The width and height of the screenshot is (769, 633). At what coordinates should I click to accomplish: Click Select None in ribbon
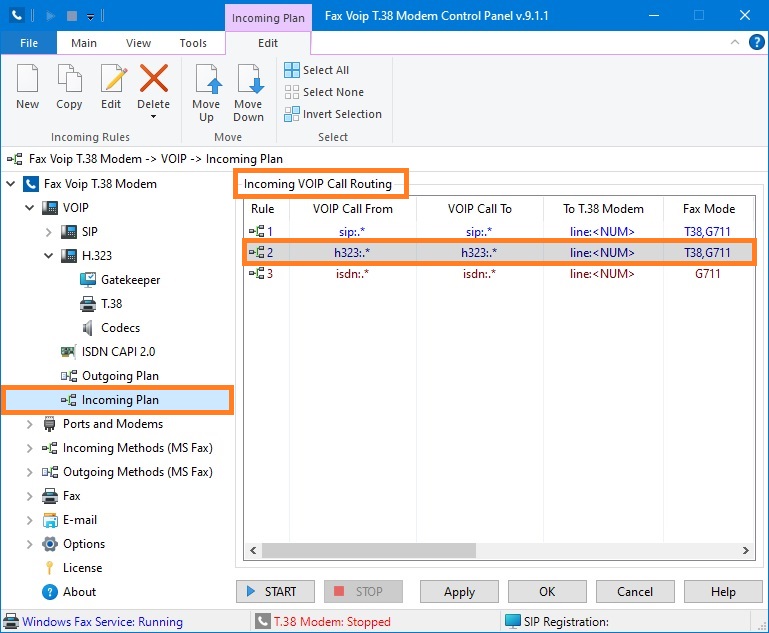(324, 92)
